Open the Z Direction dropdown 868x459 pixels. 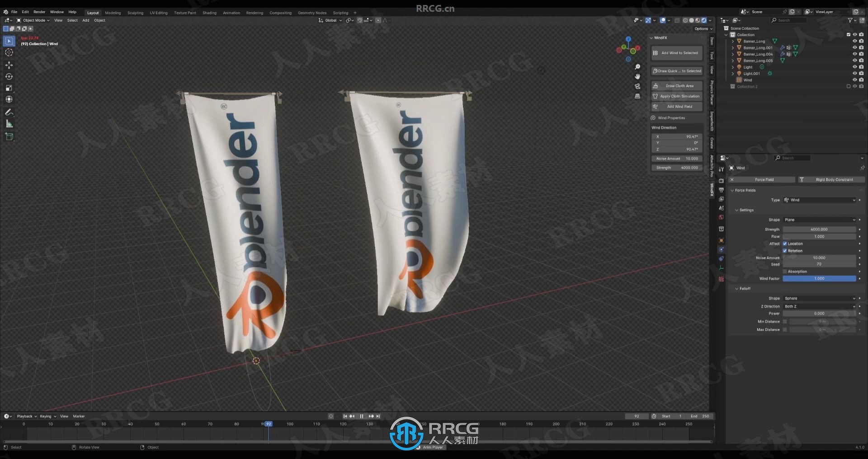pos(819,307)
